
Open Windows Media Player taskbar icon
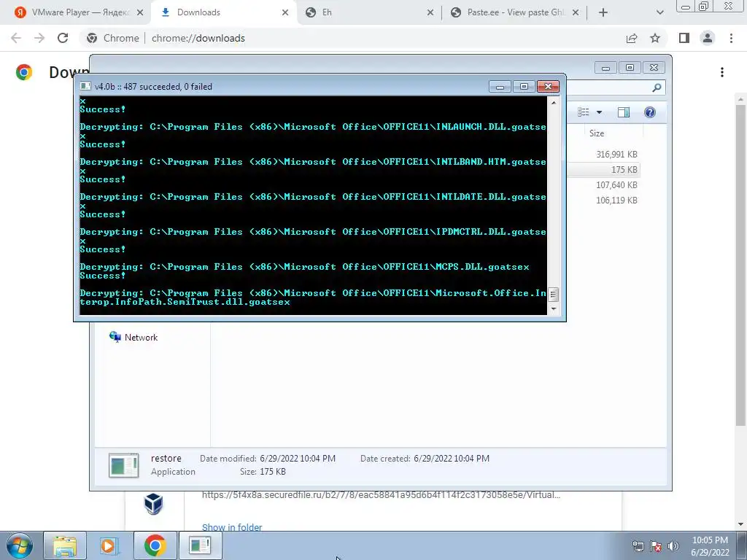109,545
